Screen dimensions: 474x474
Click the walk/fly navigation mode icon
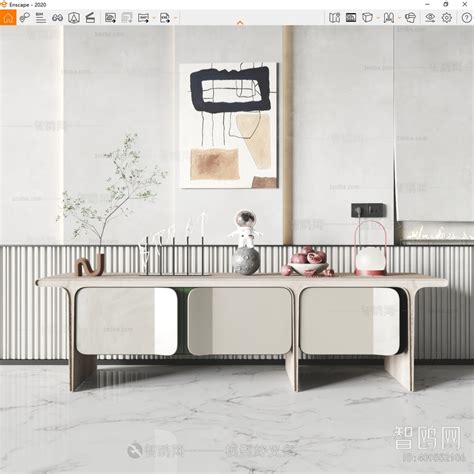[x=389, y=17]
